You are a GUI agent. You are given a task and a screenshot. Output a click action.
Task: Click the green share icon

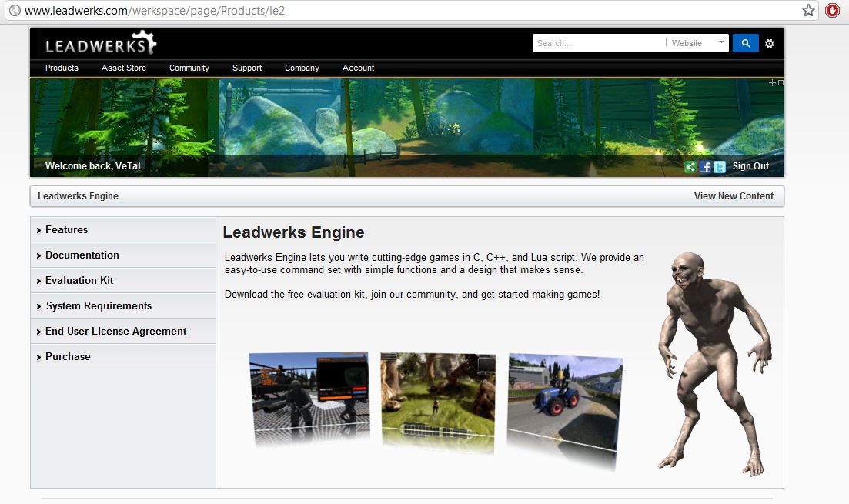(x=690, y=167)
